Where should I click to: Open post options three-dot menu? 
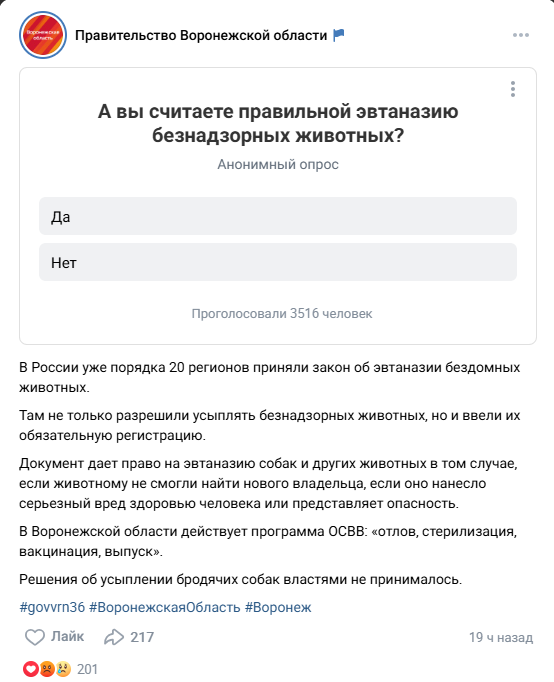click(521, 35)
